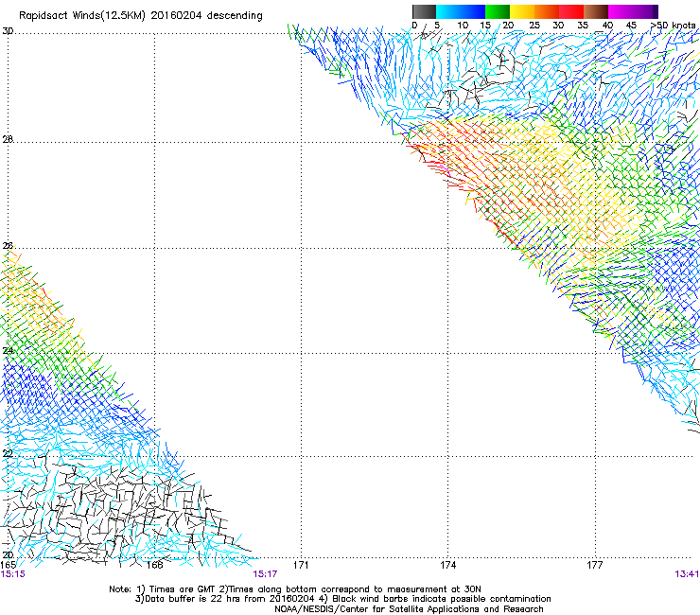Select longitude label "174" on bottom axis
The width and height of the screenshot is (700, 615).
[x=447, y=565]
